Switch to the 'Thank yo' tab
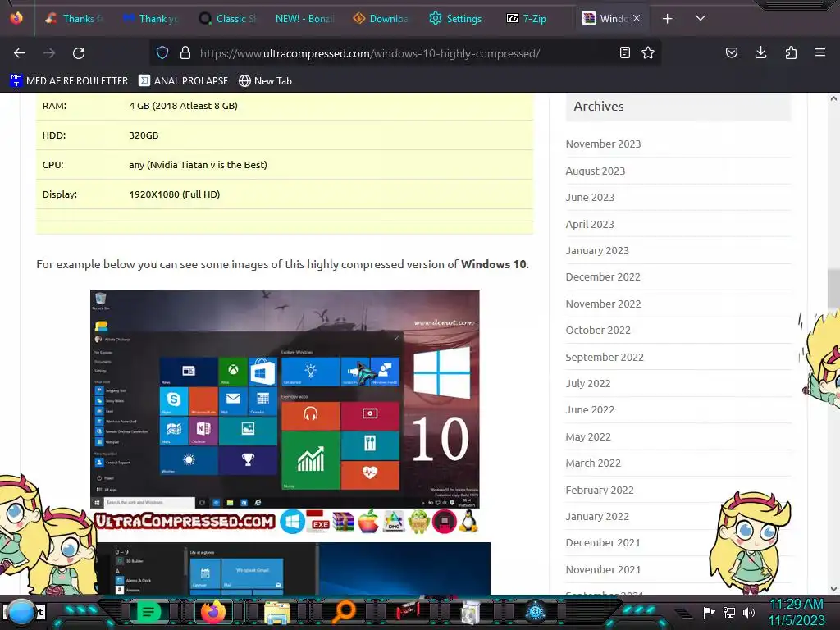 [150, 19]
